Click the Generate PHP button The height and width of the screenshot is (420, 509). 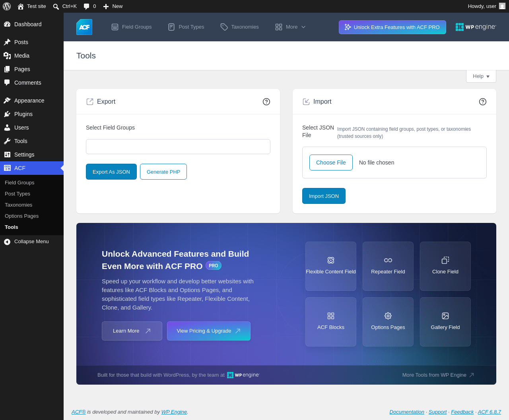pyautogui.click(x=163, y=172)
